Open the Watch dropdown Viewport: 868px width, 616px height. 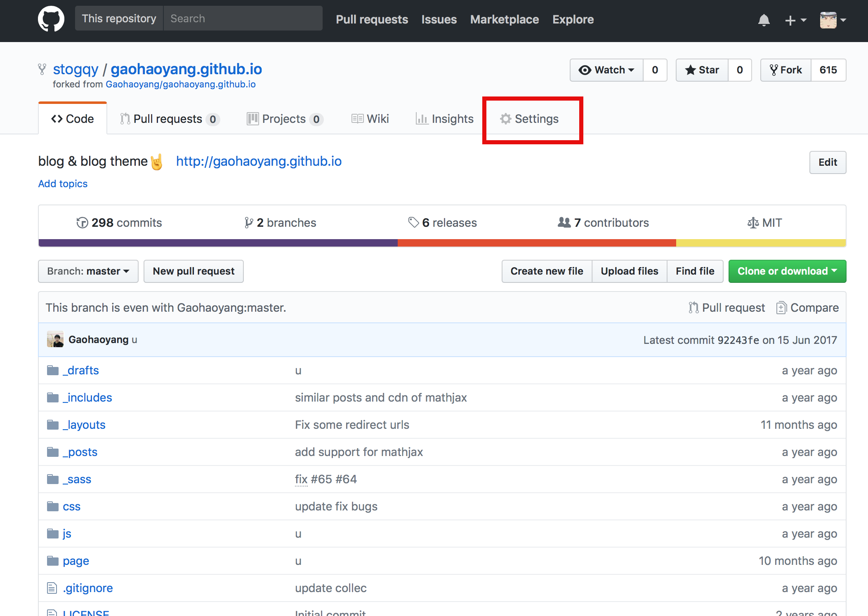pos(606,70)
